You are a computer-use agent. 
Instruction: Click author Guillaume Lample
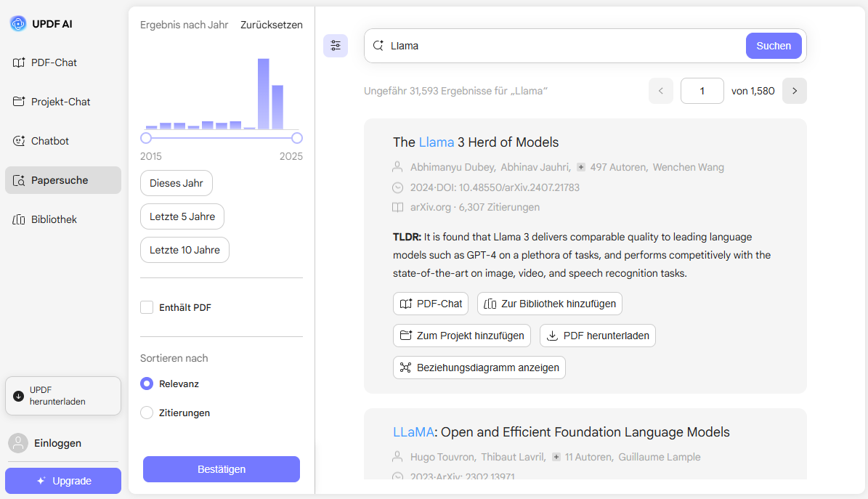660,457
